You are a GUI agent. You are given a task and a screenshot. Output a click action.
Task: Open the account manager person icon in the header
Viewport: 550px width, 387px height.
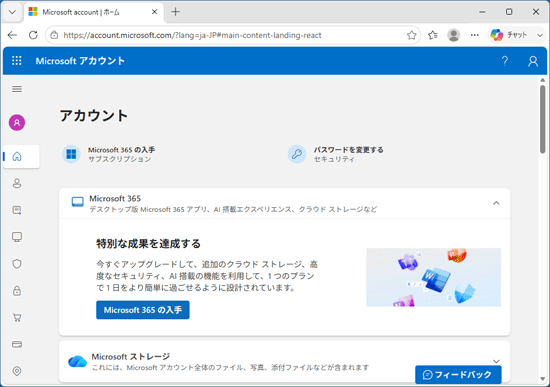coord(533,61)
